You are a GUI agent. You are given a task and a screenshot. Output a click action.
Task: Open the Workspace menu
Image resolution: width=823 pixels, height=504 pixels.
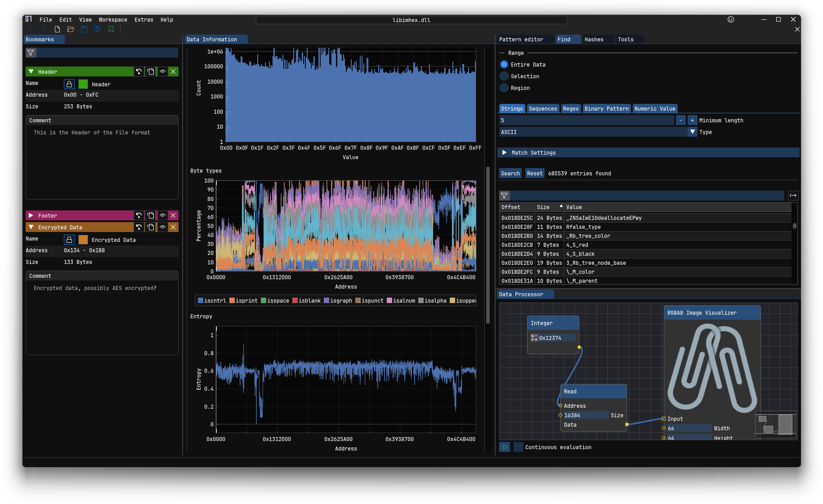[x=113, y=20]
